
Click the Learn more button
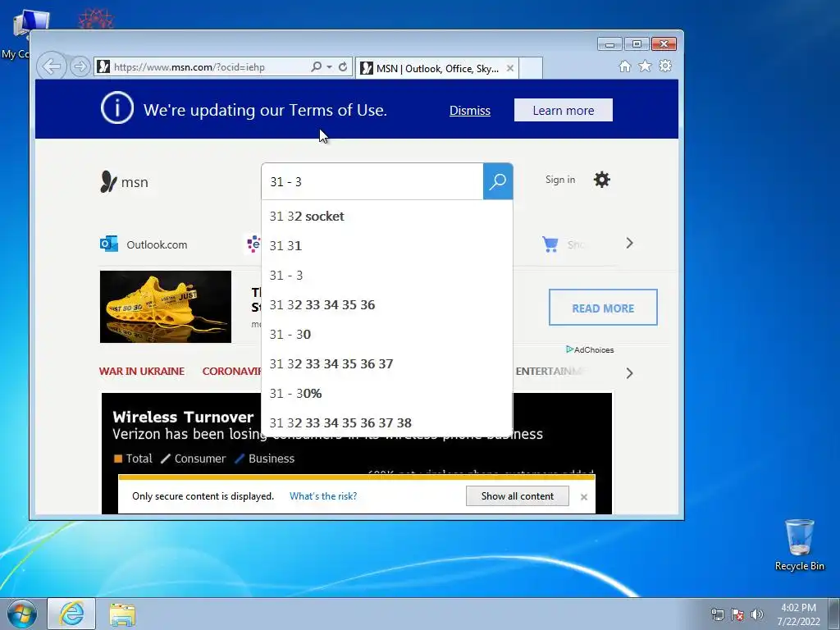[x=563, y=110]
